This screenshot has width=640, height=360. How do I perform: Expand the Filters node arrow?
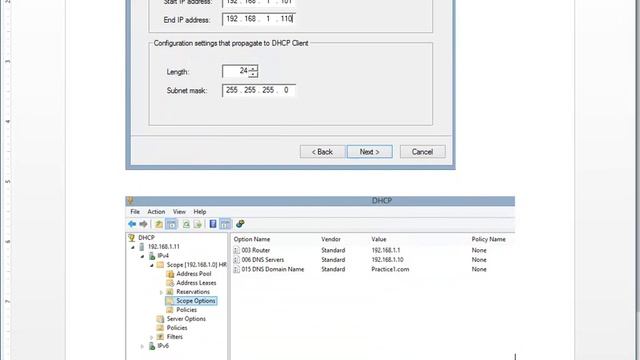(x=152, y=337)
